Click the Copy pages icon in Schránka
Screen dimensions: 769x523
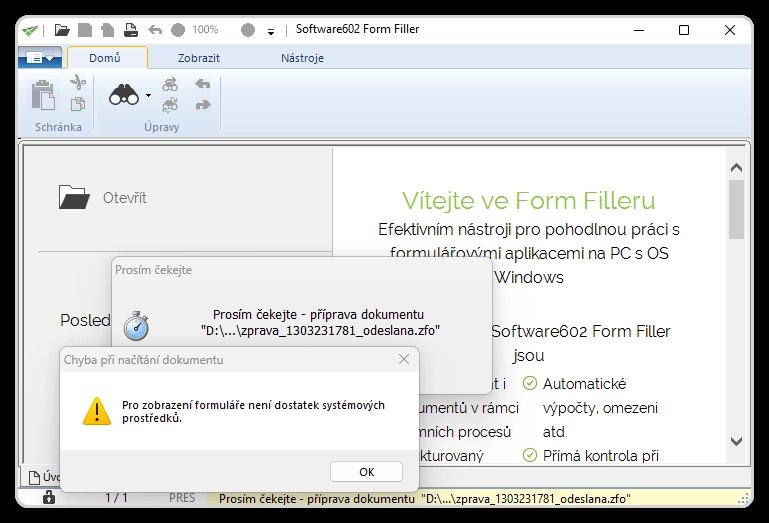[78, 104]
